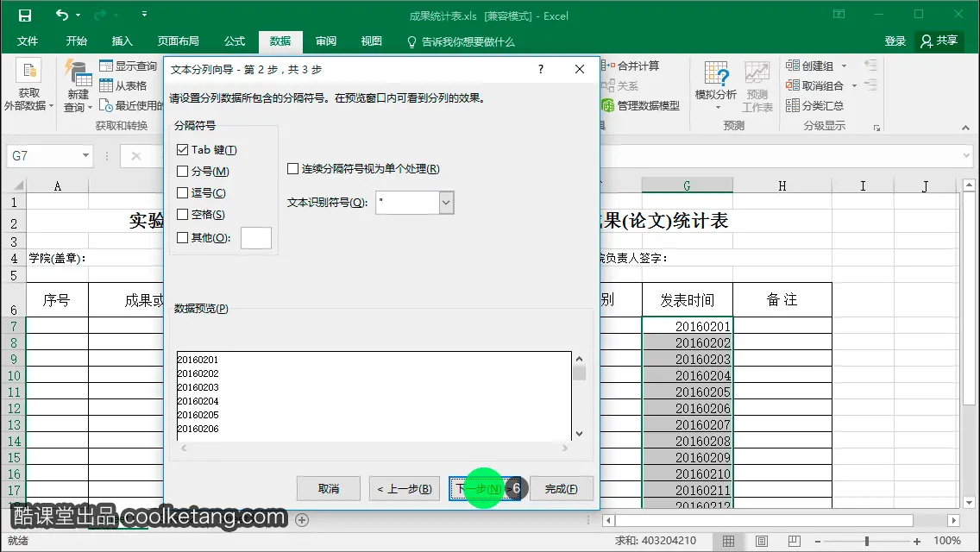Open the 取消组合 dropdown arrow

[854, 85]
